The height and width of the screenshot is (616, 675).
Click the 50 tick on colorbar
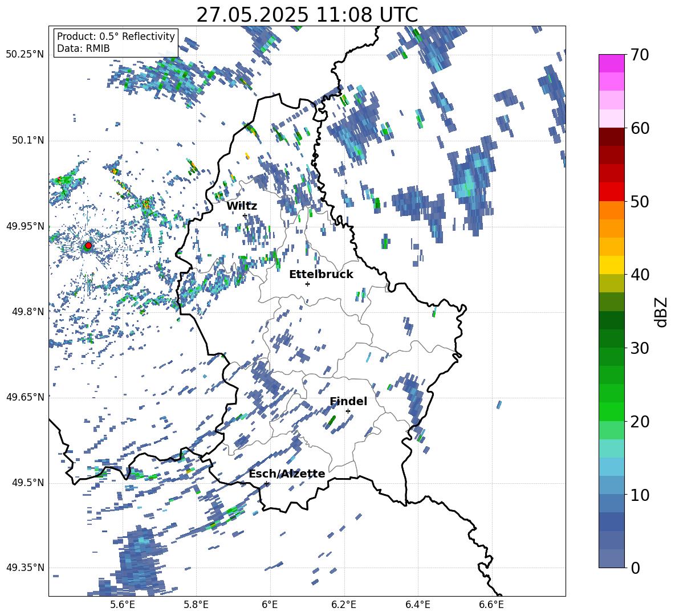coord(639,201)
